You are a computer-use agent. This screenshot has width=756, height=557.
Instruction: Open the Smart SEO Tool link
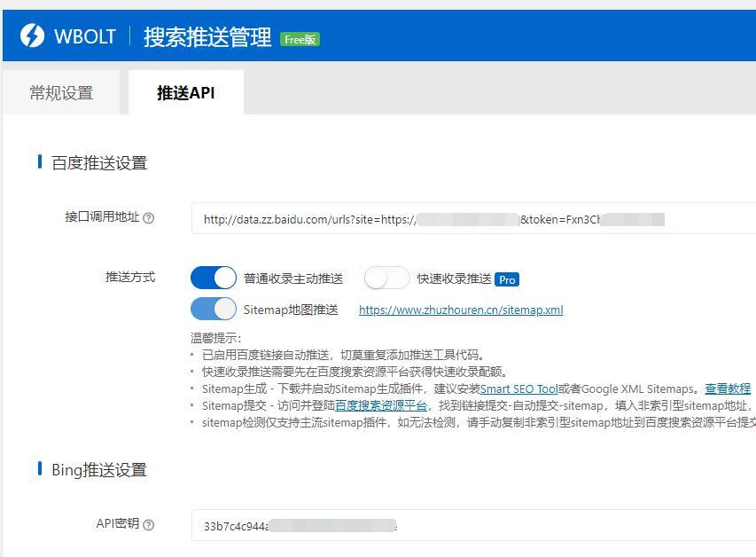pos(519,388)
